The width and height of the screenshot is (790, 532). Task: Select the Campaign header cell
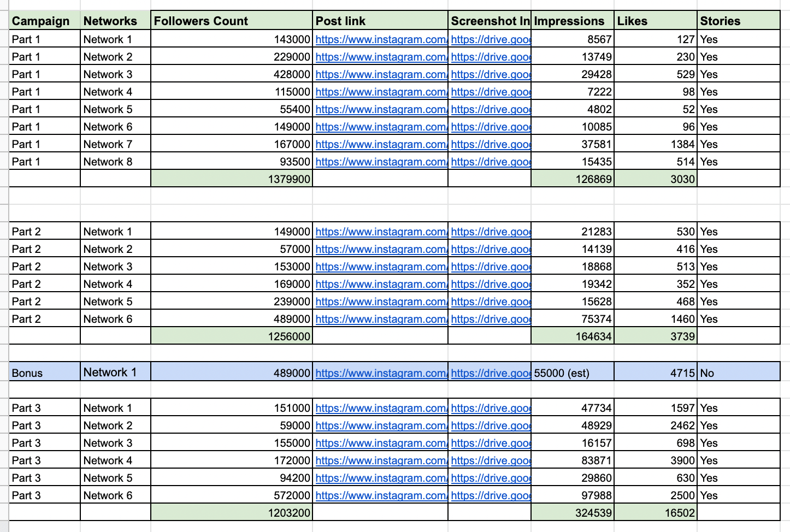click(x=44, y=21)
